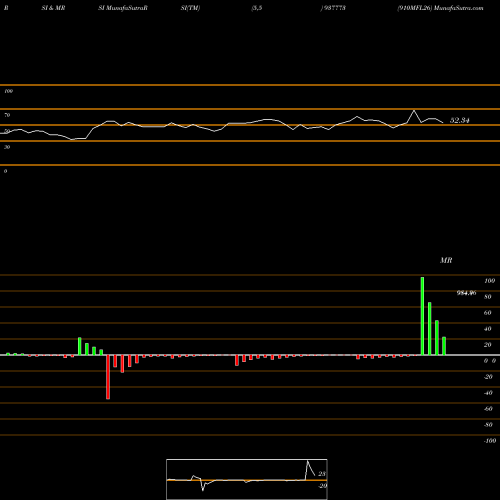The image size is (500, 500).
Task: Click the 80 label on the MR axis
Action: 488,297
